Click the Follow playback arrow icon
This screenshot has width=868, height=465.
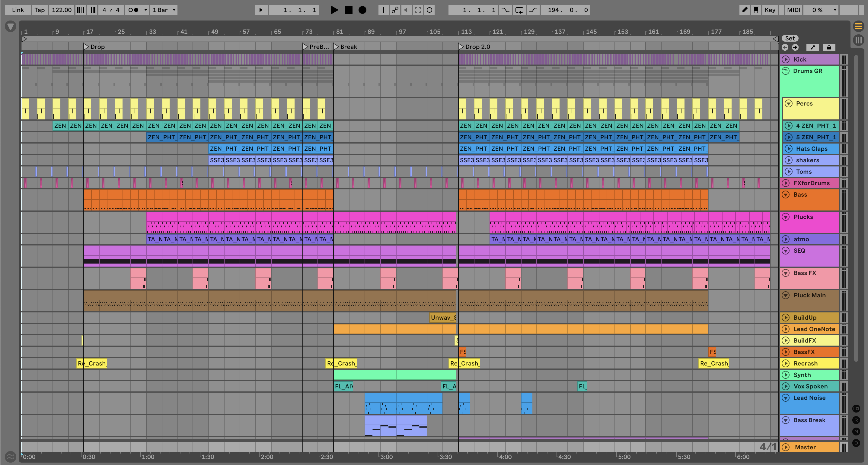(261, 10)
